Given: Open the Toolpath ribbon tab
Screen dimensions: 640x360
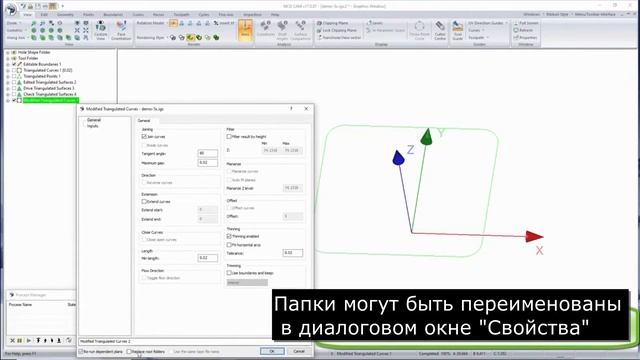Looking at the screenshot, I should click(181, 15).
